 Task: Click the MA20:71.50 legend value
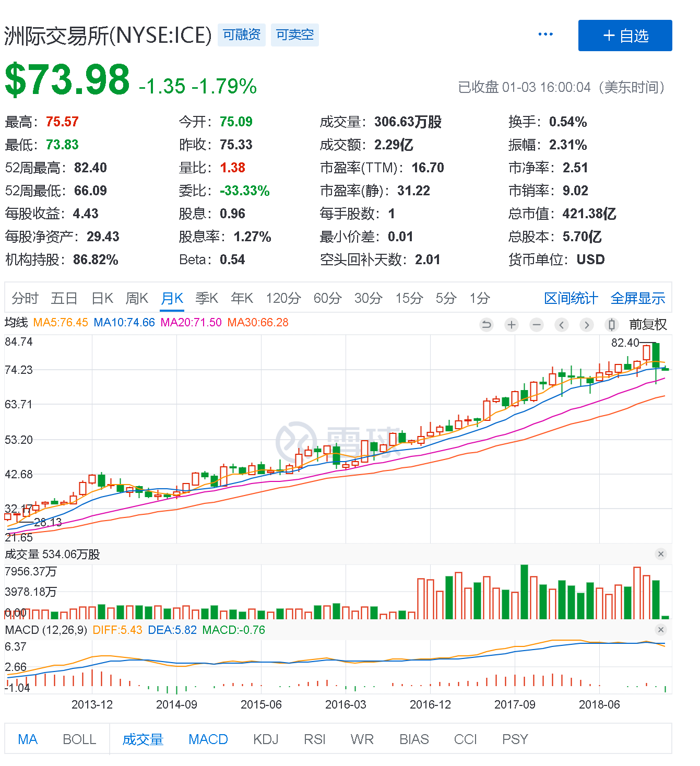[191, 323]
